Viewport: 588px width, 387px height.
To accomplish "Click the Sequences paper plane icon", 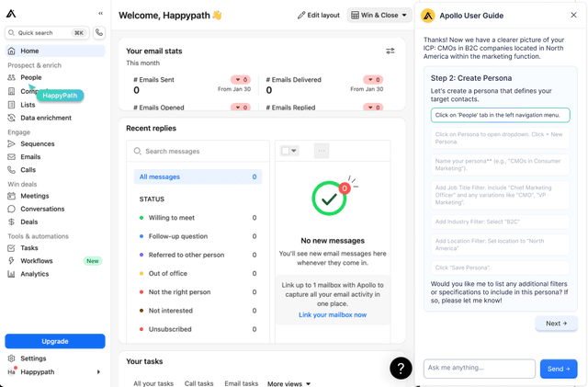I will (x=12, y=143).
